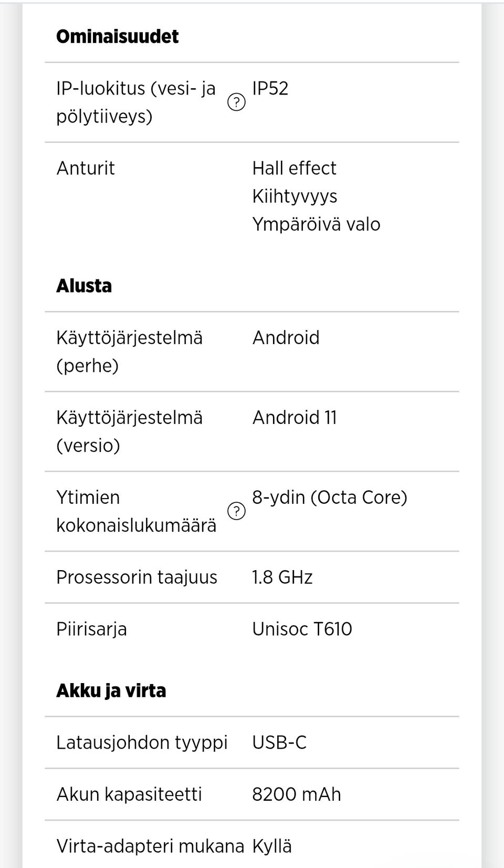The image size is (504, 868).
Task: Select the Kiihtyvyys sensor entry
Action: (x=295, y=196)
